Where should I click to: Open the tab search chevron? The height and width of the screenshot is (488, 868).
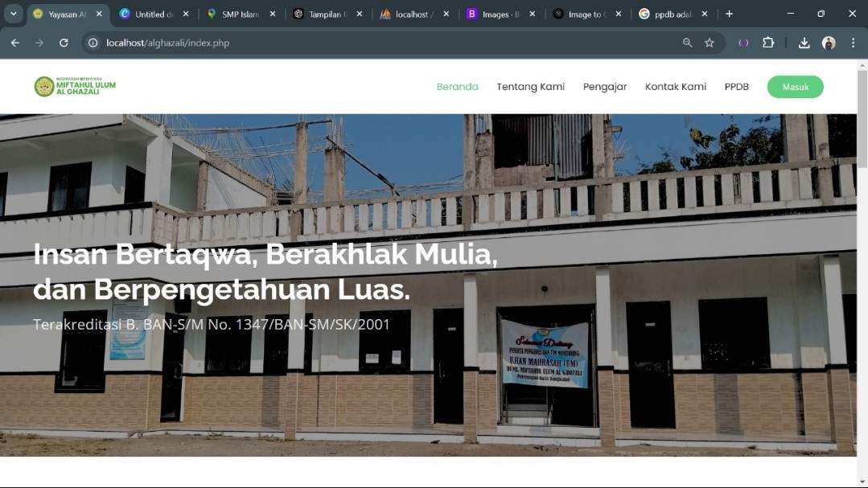click(x=12, y=13)
